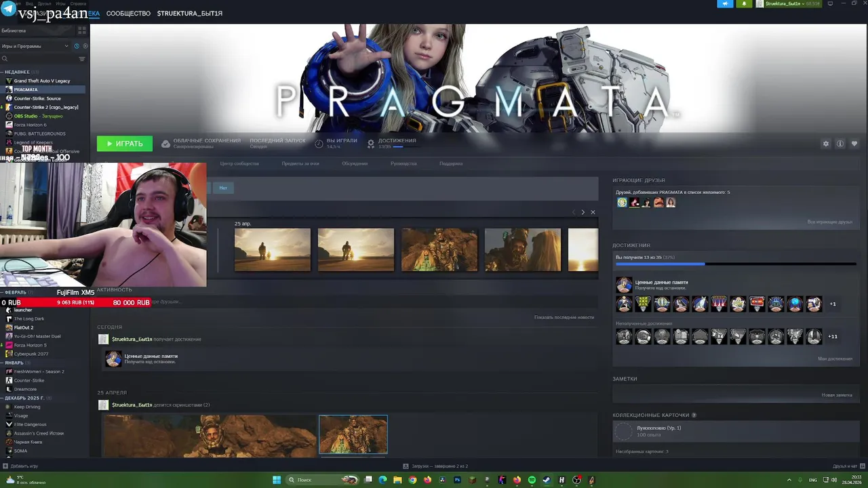Open Друзья и чат at bottom right
Screen dimensions: 868x488
(849, 466)
